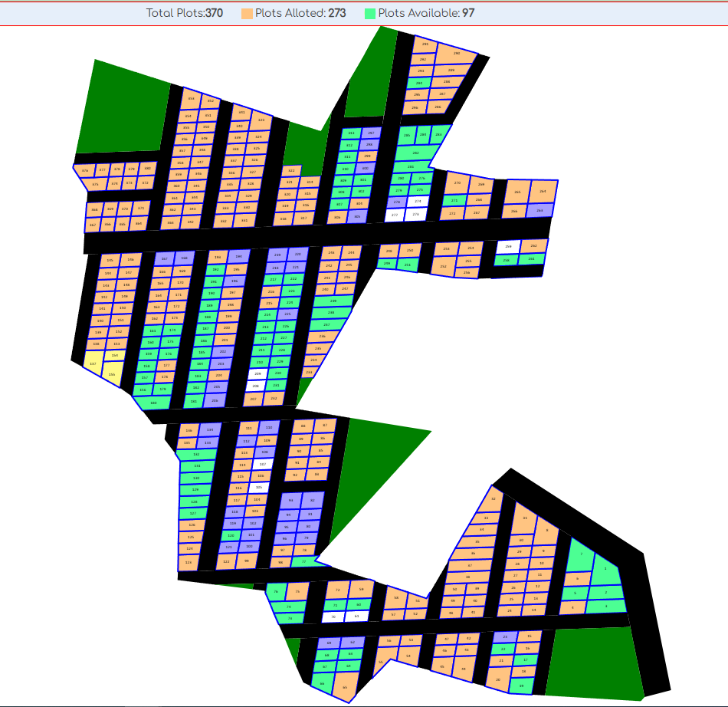Screen dimensions: 728x707
Task: Select white plot 259
Action: [x=508, y=247]
